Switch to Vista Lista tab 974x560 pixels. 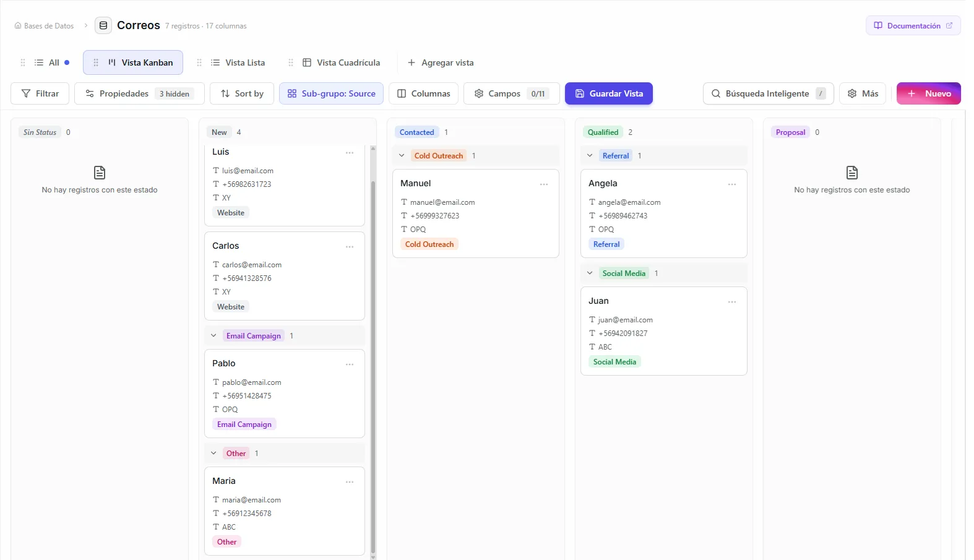(x=238, y=62)
